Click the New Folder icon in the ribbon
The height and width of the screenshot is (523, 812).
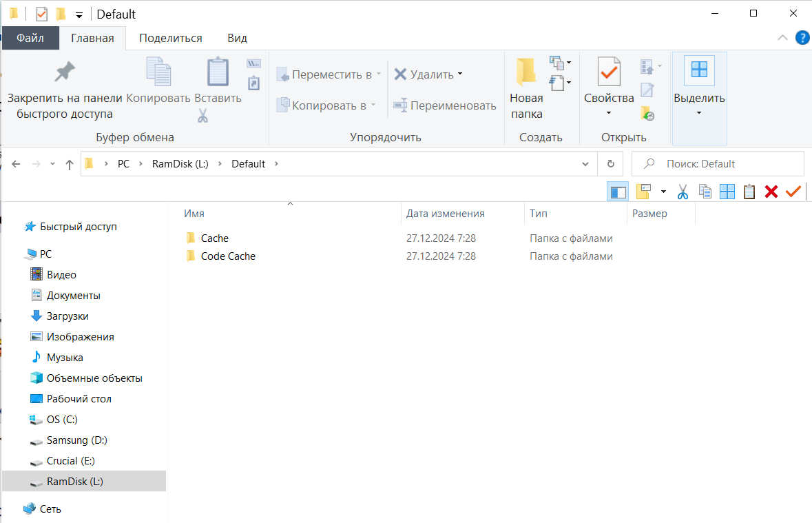click(x=526, y=72)
